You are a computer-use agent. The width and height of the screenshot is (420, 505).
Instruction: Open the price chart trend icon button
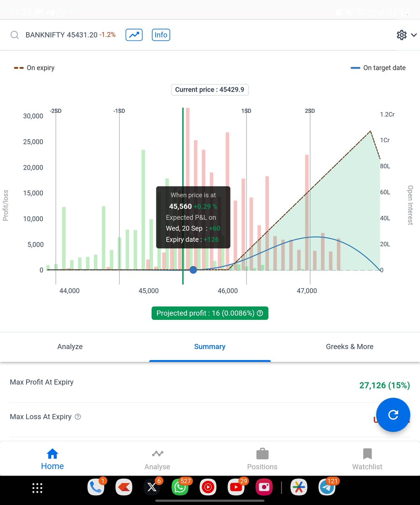[x=134, y=35]
